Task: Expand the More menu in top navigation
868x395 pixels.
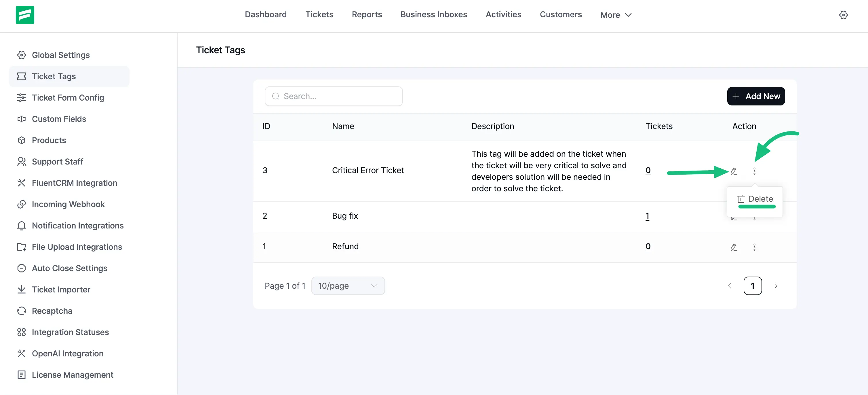Action: pyautogui.click(x=616, y=15)
